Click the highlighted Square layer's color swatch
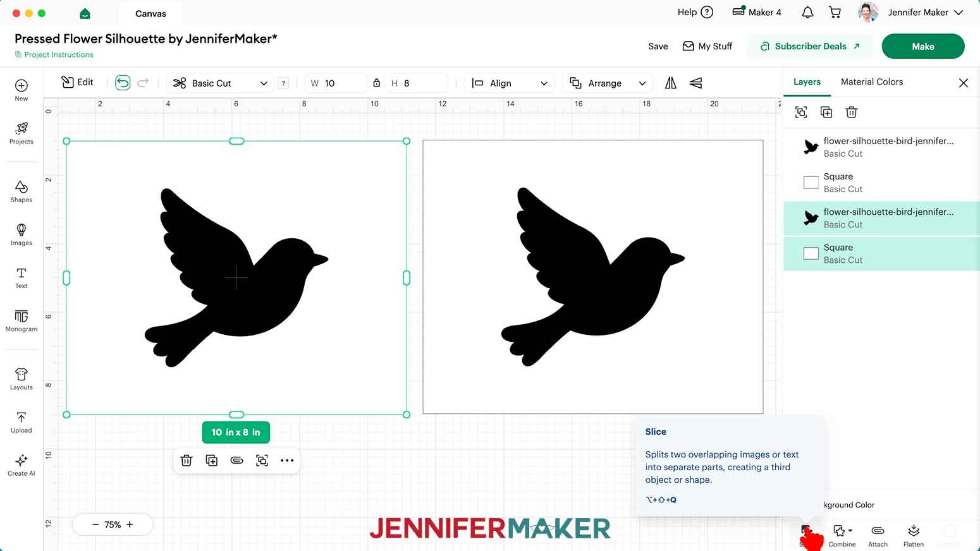Image resolution: width=980 pixels, height=551 pixels. (x=811, y=253)
